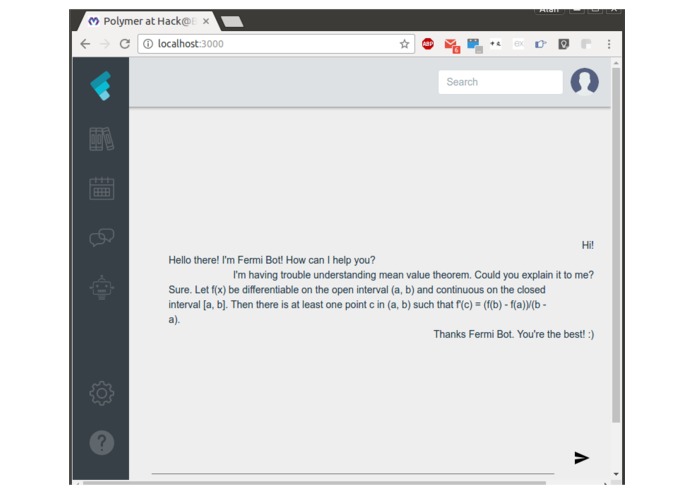Click the scrollbar down arrow
Image resolution: width=695 pixels, height=494 pixels.
616,474
